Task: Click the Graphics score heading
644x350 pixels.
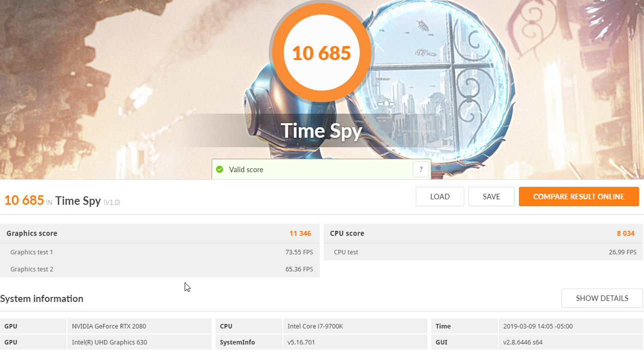Action: pos(32,233)
